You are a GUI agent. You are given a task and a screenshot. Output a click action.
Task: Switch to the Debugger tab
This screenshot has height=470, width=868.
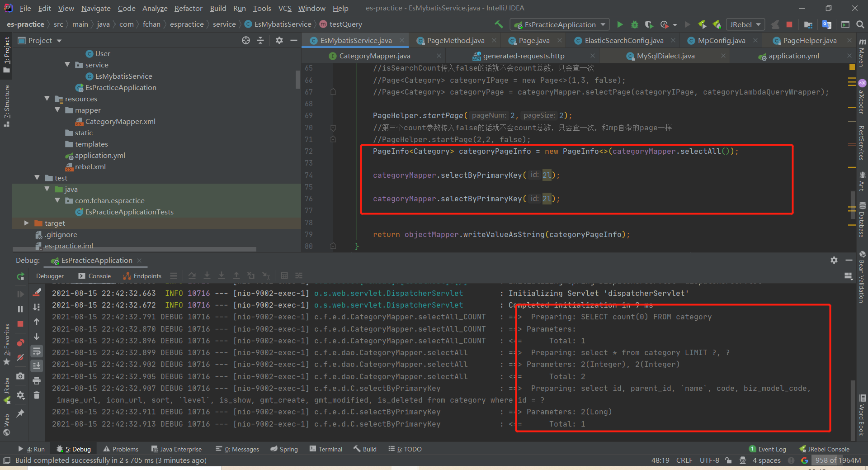pyautogui.click(x=50, y=276)
